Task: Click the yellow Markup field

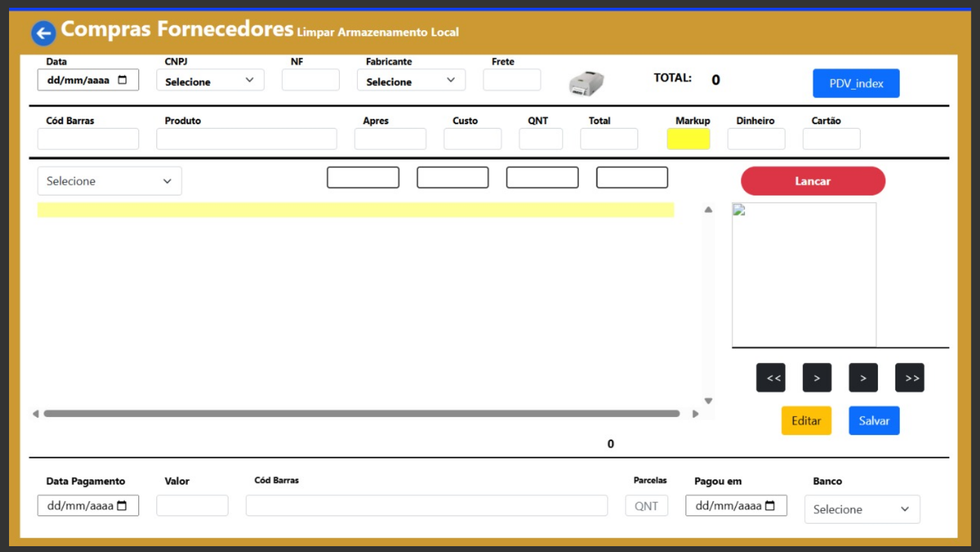Action: pyautogui.click(x=688, y=139)
